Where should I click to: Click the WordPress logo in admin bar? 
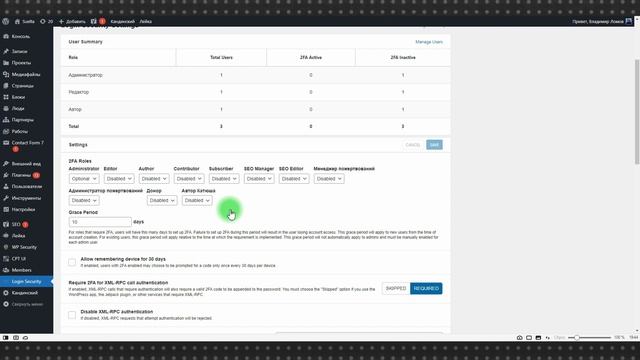(x=5, y=21)
